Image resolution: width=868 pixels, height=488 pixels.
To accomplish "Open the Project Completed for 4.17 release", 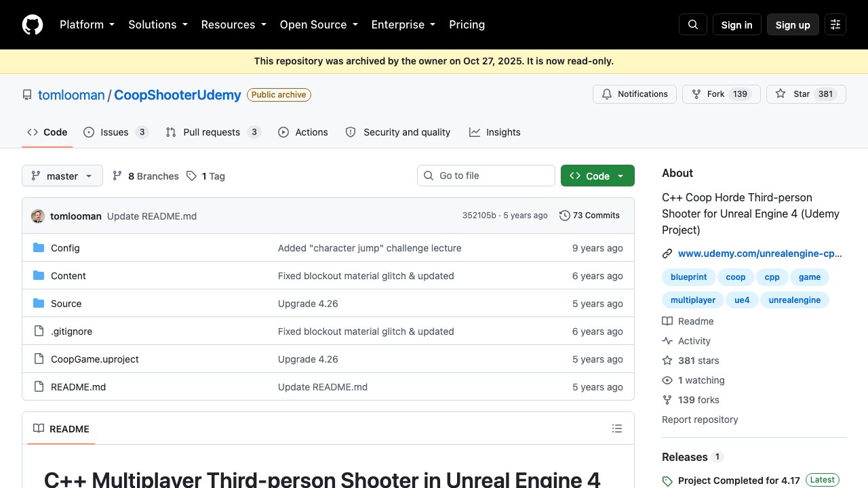I will (739, 481).
